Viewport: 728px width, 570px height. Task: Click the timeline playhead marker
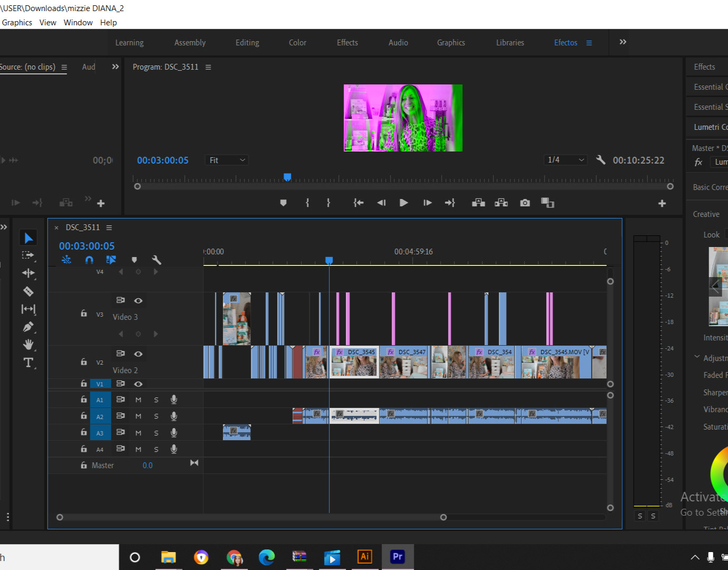pyautogui.click(x=329, y=260)
